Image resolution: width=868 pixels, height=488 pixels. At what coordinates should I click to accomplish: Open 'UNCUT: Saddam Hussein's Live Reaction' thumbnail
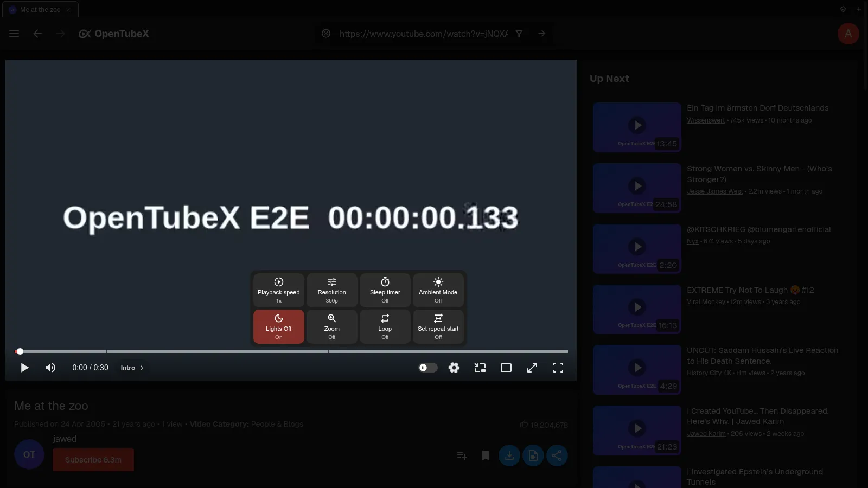click(637, 370)
